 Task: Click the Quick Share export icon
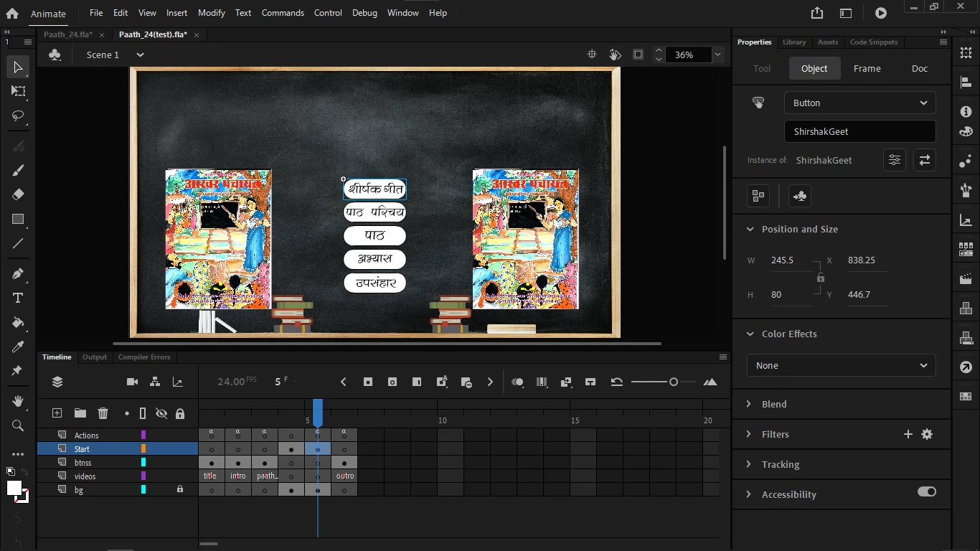click(x=817, y=13)
